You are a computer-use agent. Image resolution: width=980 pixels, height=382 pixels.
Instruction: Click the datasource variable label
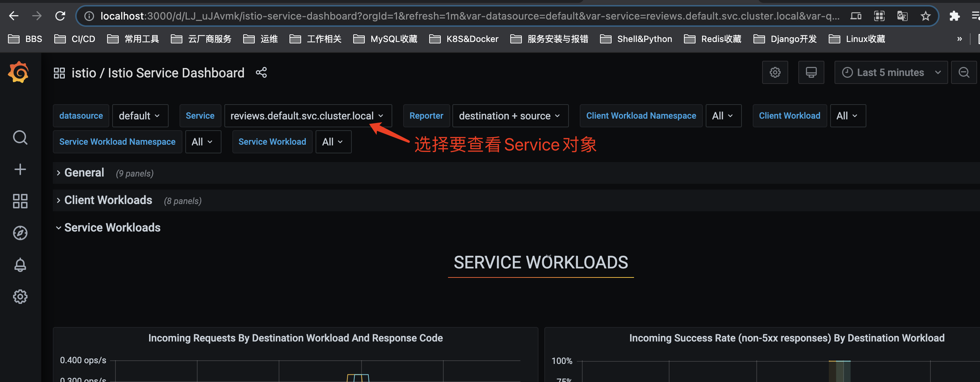click(x=81, y=115)
